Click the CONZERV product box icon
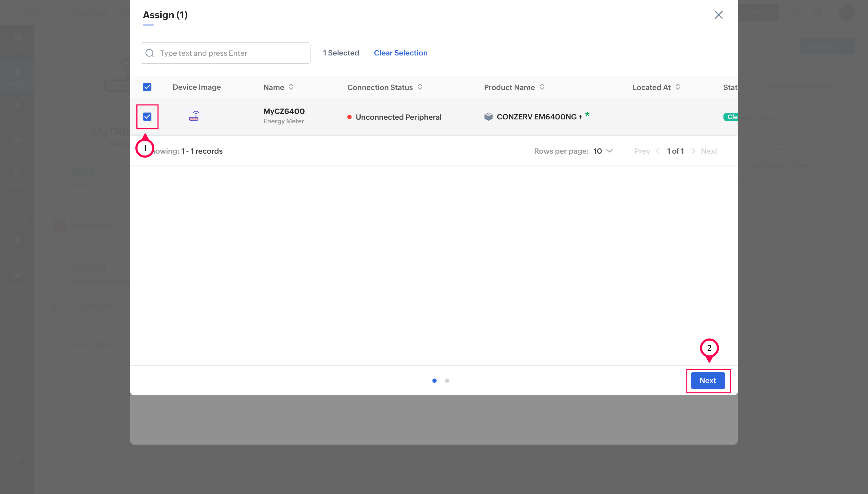 pos(488,117)
